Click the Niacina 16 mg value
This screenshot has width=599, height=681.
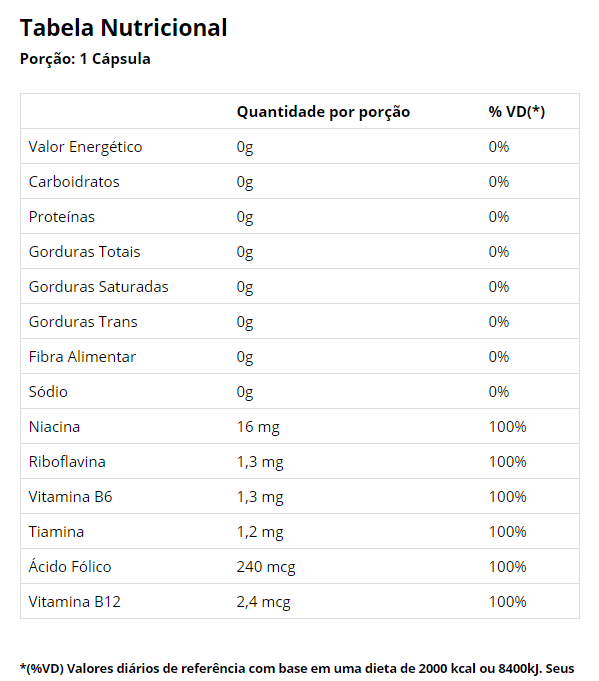click(x=258, y=427)
